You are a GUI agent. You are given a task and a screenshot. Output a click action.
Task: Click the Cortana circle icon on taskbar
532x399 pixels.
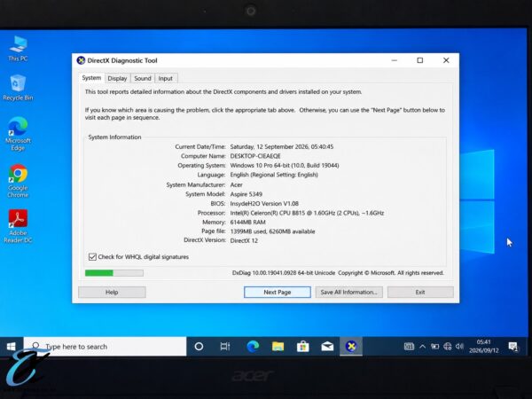click(199, 347)
